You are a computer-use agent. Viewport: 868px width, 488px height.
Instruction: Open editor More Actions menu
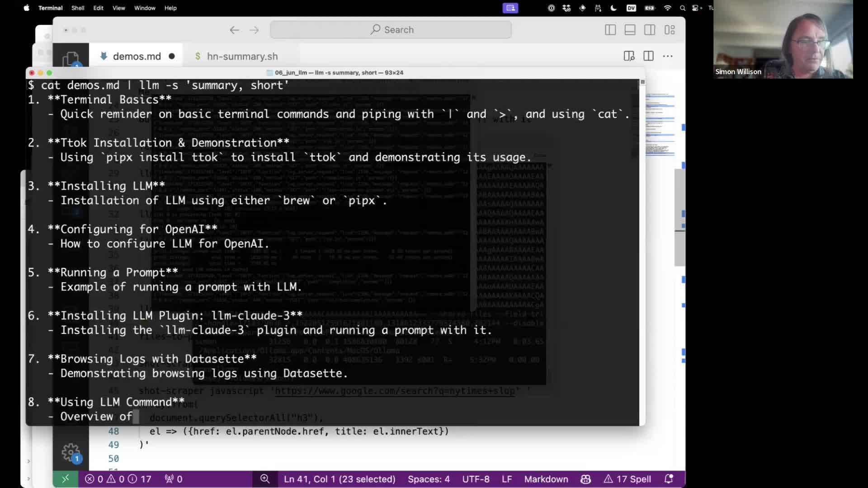pos(668,56)
